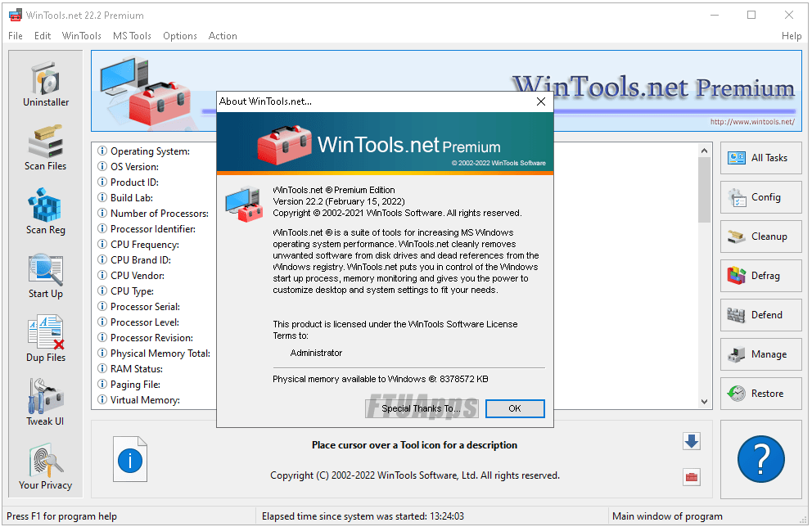Click the 'Press F1 for program help' status text
Viewport: 812px width, 527px height.
[61, 516]
